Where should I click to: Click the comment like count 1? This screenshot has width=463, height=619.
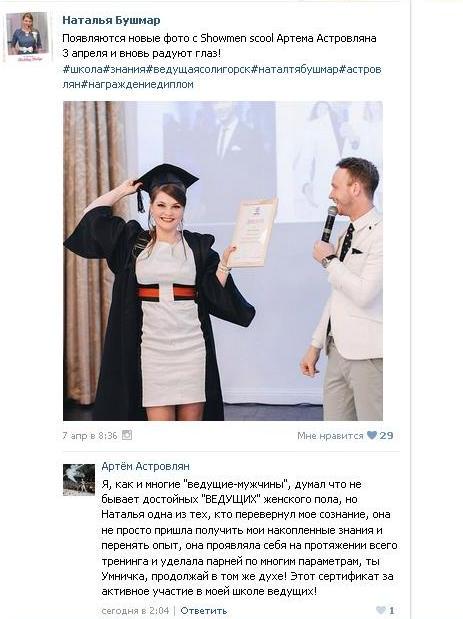392,610
